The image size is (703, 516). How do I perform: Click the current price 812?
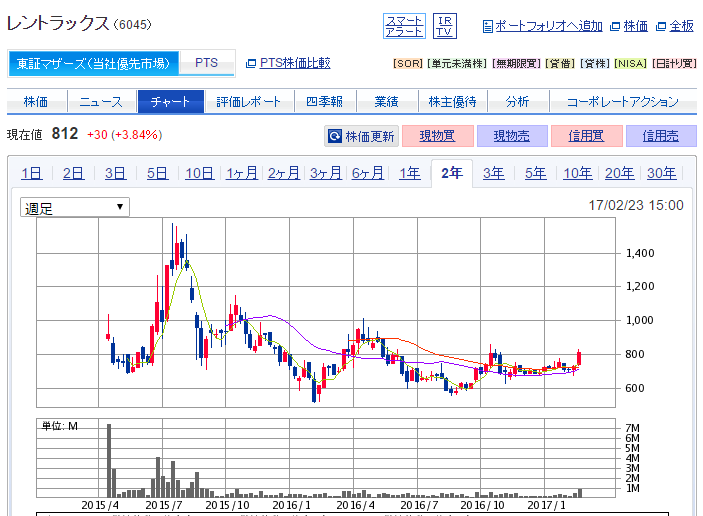(x=65, y=134)
